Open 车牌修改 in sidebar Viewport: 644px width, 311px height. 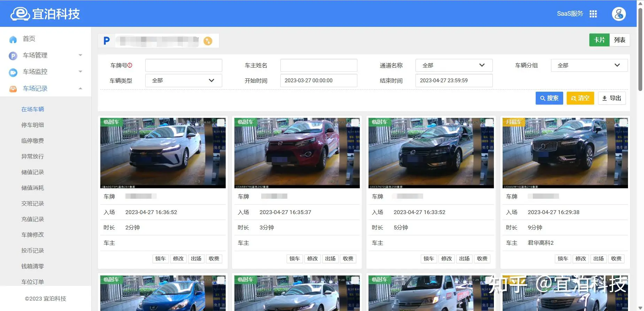33,235
